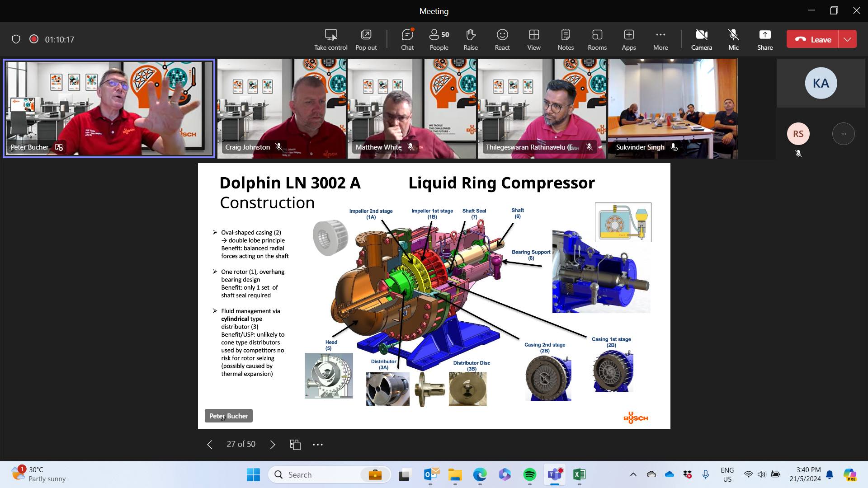Open Spotify from the taskbar
This screenshot has height=488, width=868.
(530, 474)
